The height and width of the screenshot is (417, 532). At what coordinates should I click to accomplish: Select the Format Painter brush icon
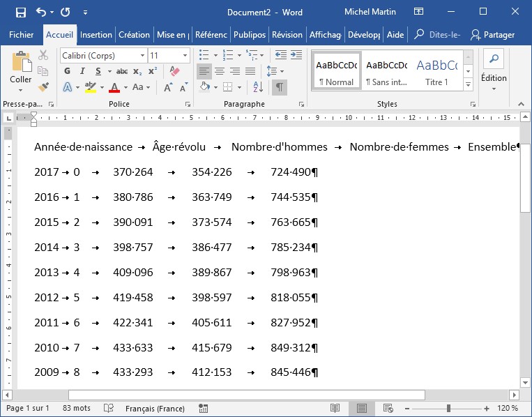pyautogui.click(x=43, y=87)
